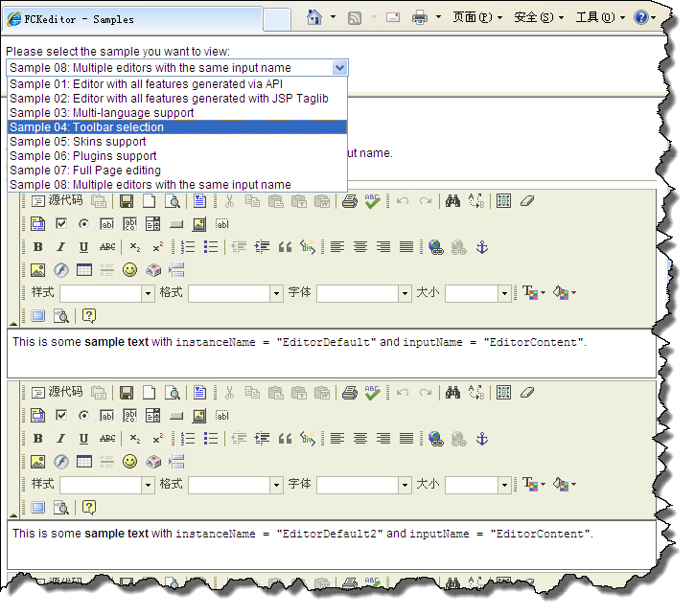Click About help icon in first editor
Image resolution: width=695 pixels, height=616 pixels.
[x=89, y=316]
